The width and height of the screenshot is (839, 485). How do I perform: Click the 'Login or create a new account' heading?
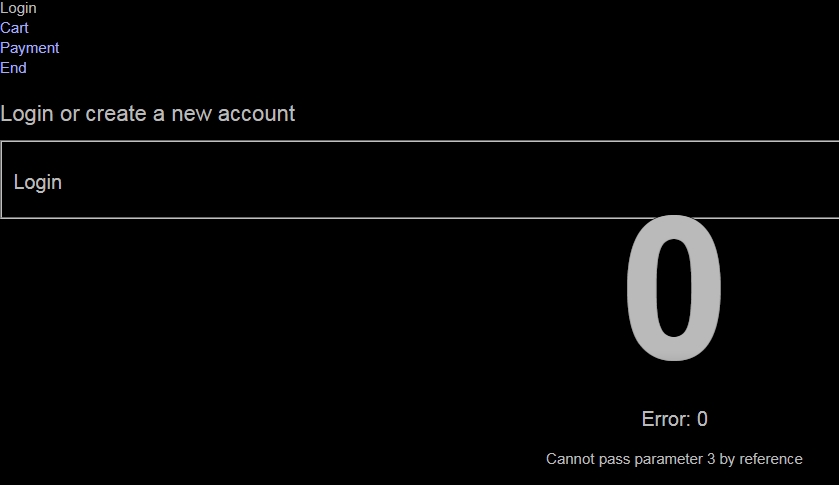pyautogui.click(x=148, y=113)
